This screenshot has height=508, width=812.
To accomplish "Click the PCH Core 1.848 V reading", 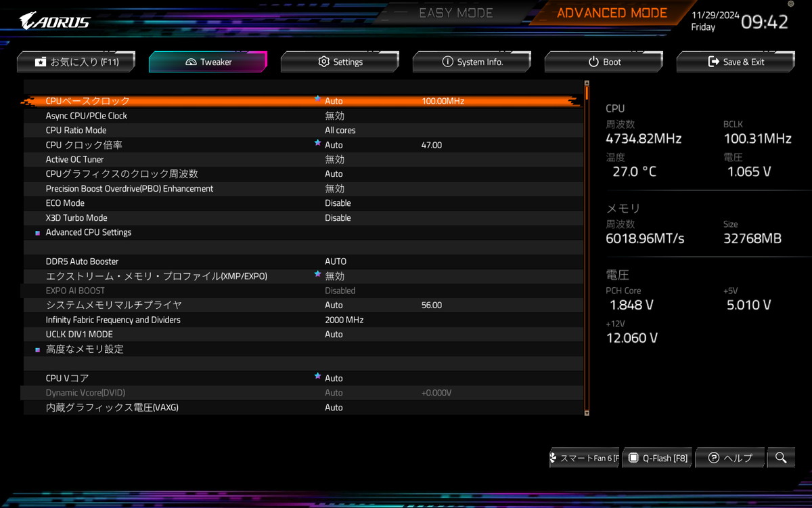I will pyautogui.click(x=631, y=305).
